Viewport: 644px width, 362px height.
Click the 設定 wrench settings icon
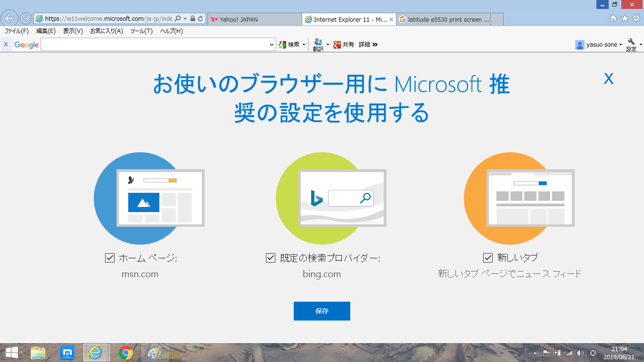point(631,44)
